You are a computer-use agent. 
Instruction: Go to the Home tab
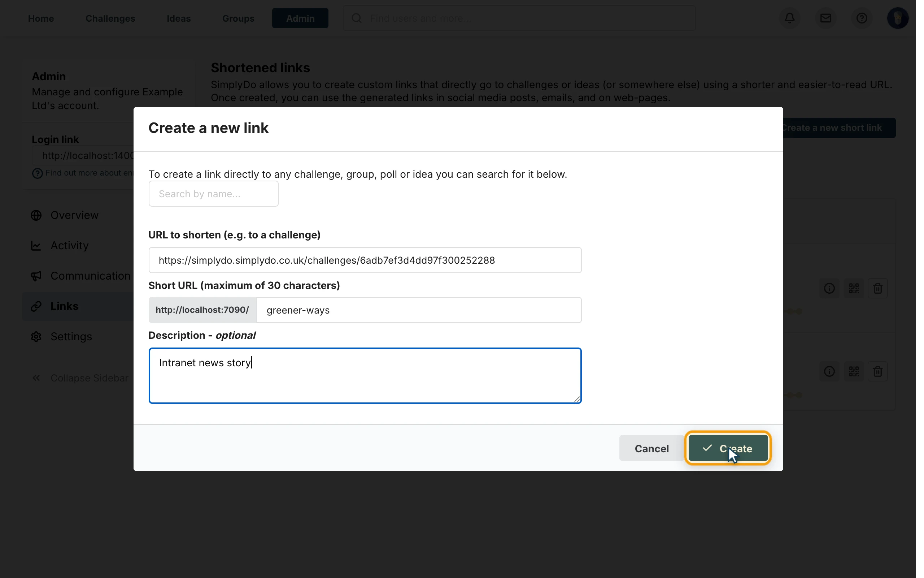(41, 18)
